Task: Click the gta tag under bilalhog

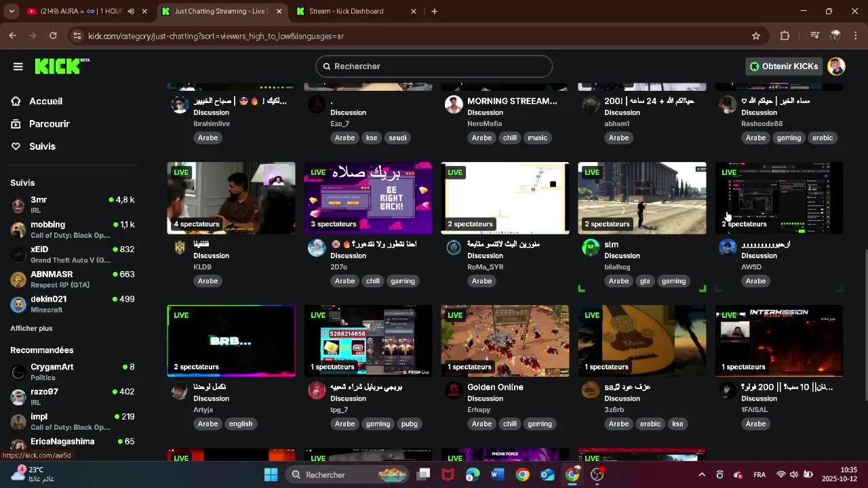Action: pos(645,281)
